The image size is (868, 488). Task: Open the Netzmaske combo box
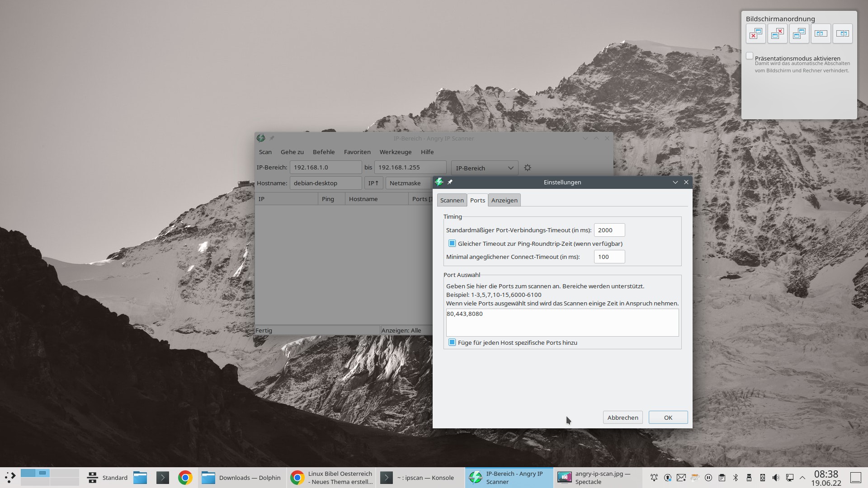pyautogui.click(x=409, y=183)
